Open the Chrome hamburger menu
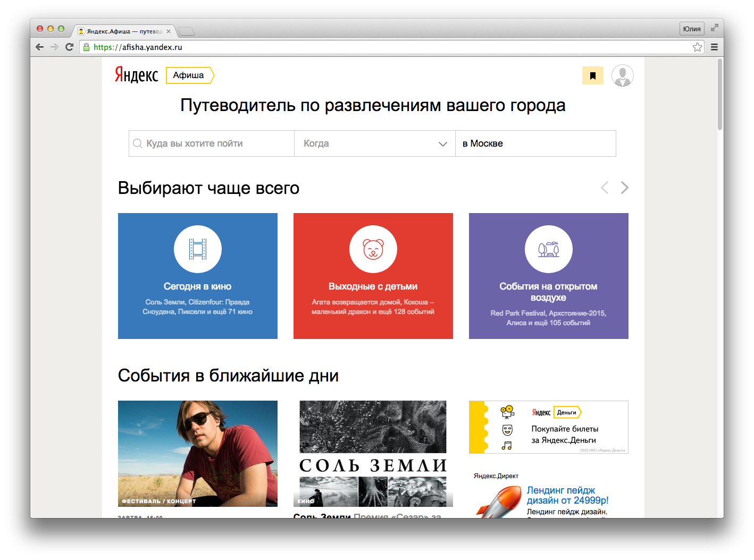The height and width of the screenshot is (560, 754). click(714, 47)
